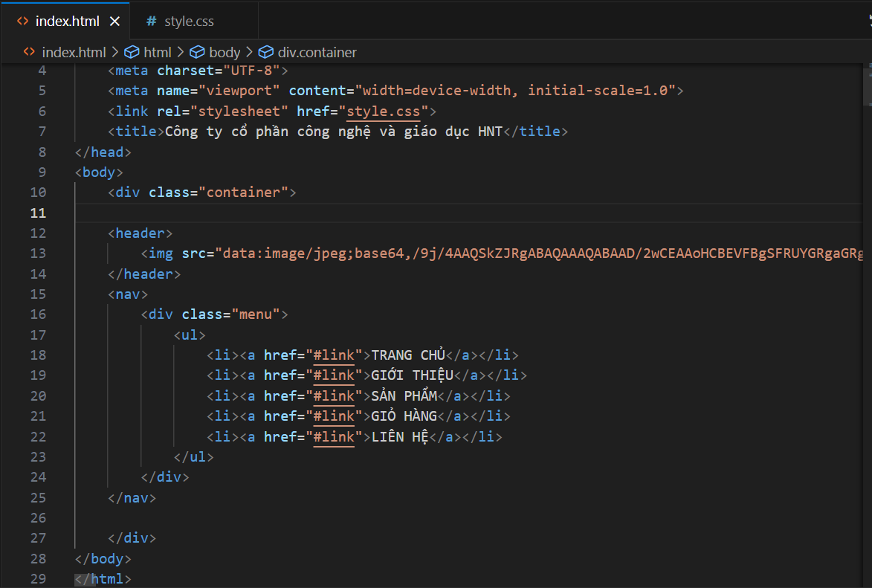Click the opening <body> tag
Screen dimensions: 872x588
click(x=99, y=172)
